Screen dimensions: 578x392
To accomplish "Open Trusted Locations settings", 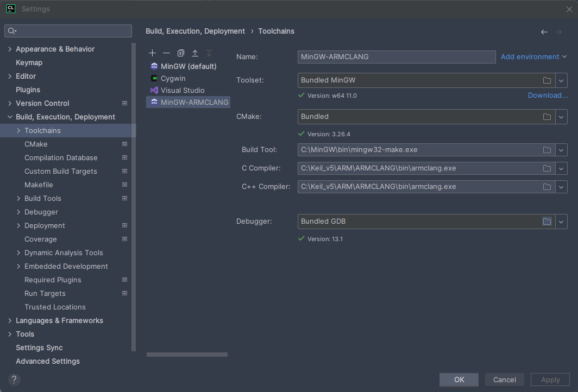I will (55, 307).
